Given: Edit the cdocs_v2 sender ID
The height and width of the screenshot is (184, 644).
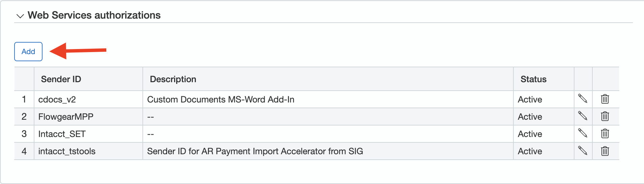Looking at the screenshot, I should click(583, 99).
